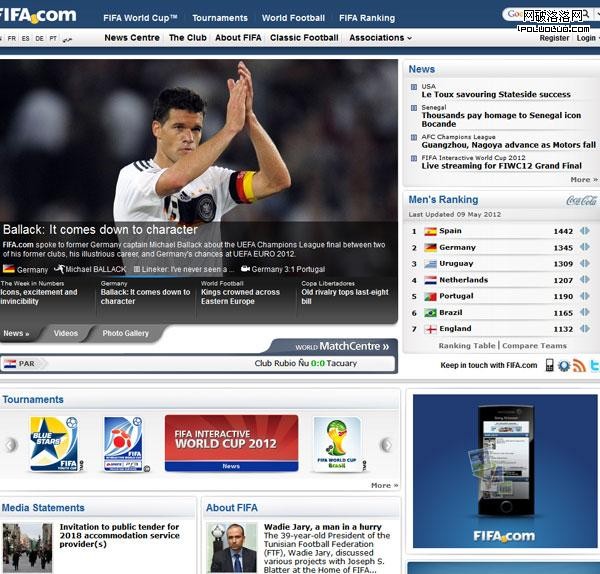Click the FIFA Interactive World Cup small logo

coord(123,444)
